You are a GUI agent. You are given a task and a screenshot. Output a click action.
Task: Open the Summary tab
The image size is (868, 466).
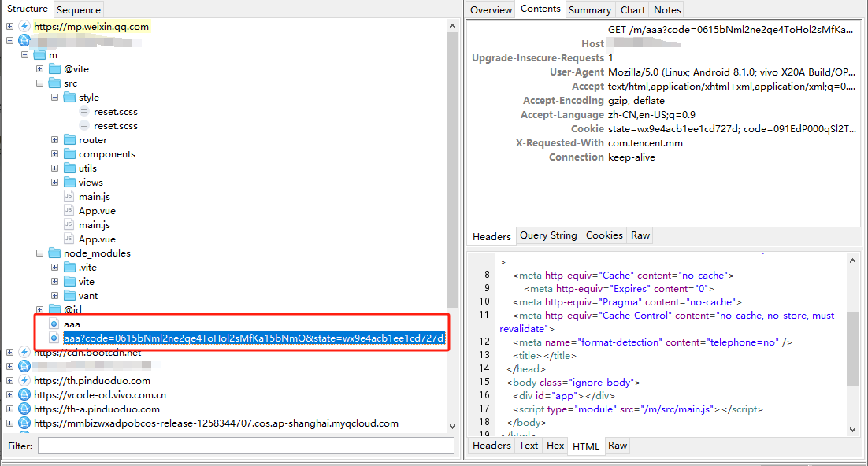(x=589, y=10)
